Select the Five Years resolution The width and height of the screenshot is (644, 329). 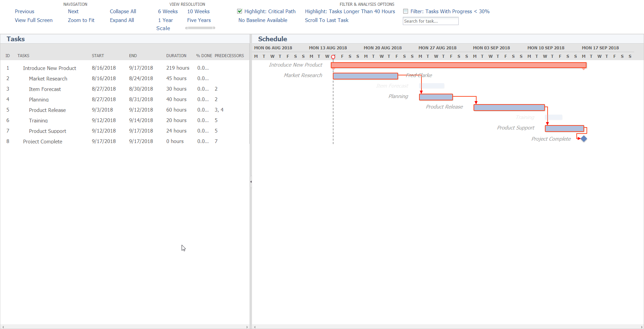[199, 20]
